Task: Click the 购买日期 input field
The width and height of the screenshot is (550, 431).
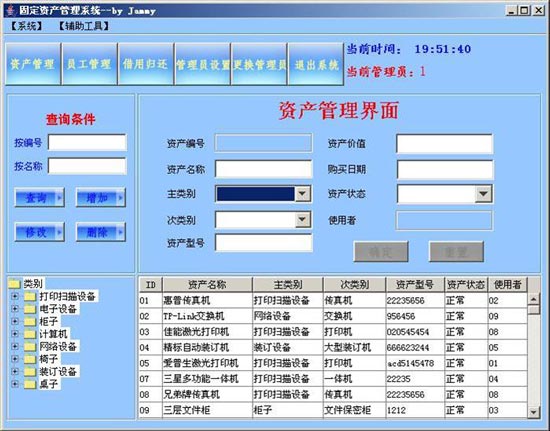Action: 445,169
